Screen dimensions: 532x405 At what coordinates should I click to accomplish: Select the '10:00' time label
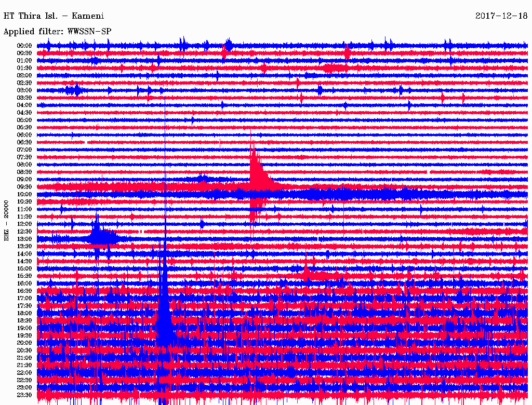click(x=24, y=194)
